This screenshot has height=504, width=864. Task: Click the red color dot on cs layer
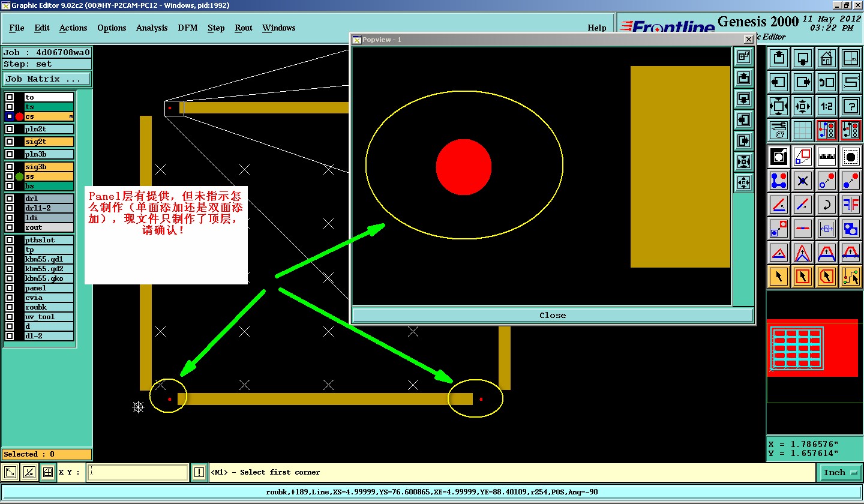tap(19, 116)
